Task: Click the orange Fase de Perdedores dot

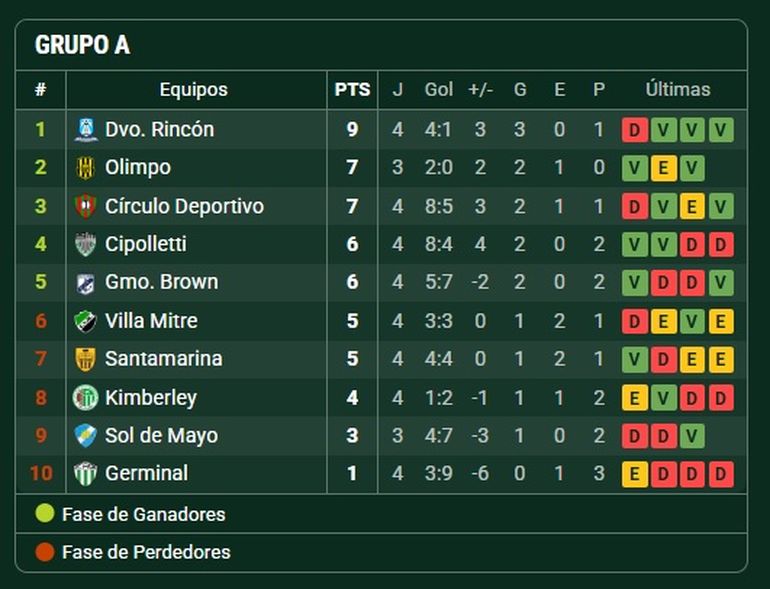Action: pyautogui.click(x=45, y=552)
